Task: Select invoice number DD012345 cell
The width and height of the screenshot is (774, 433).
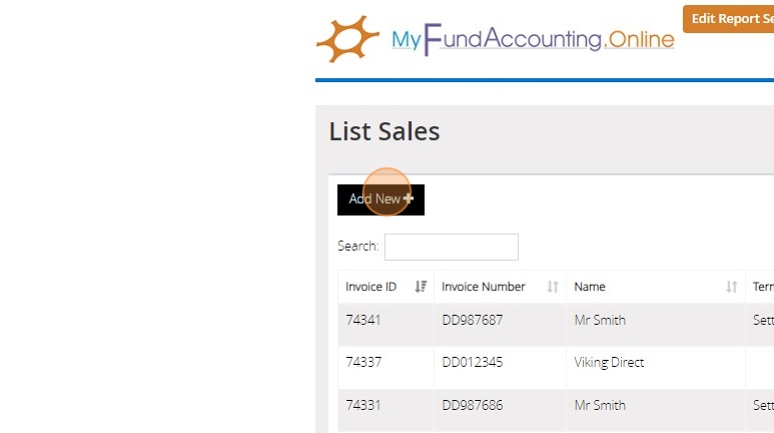Action: (472, 362)
